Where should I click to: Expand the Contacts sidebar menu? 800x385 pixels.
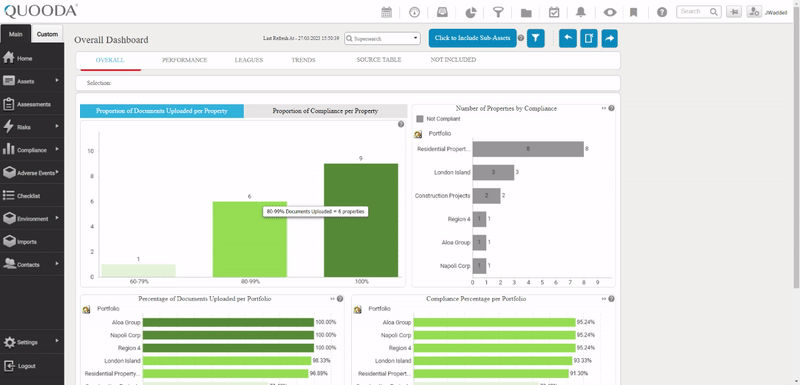click(32, 264)
